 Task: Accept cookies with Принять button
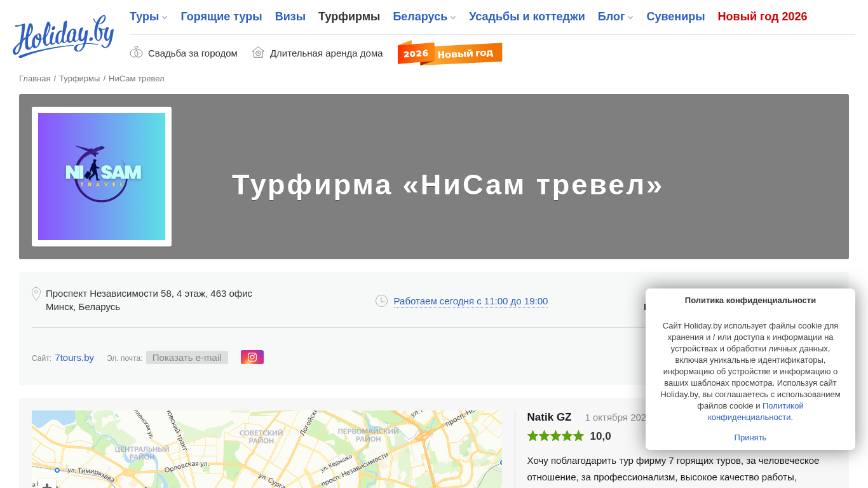click(x=750, y=437)
